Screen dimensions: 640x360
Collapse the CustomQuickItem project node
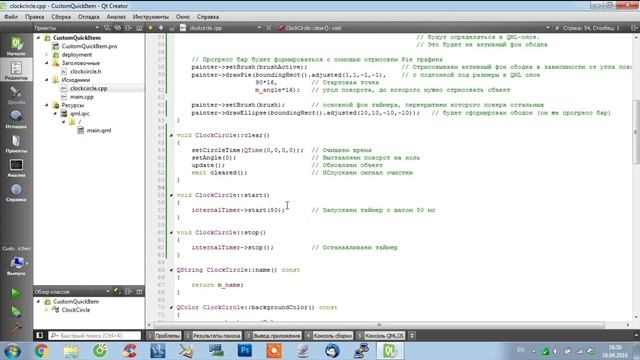tap(39, 38)
